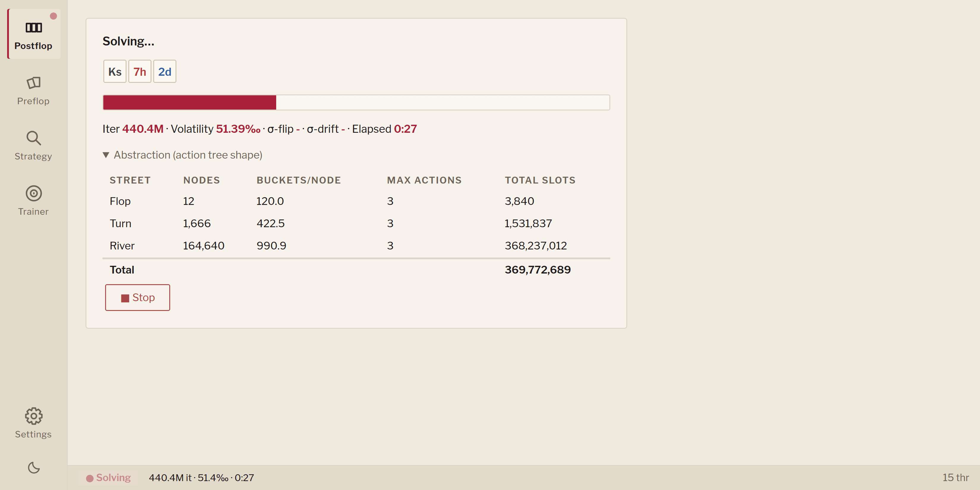Click the Turn nodes value 1,666
The height and width of the screenshot is (490, 980).
(x=197, y=223)
